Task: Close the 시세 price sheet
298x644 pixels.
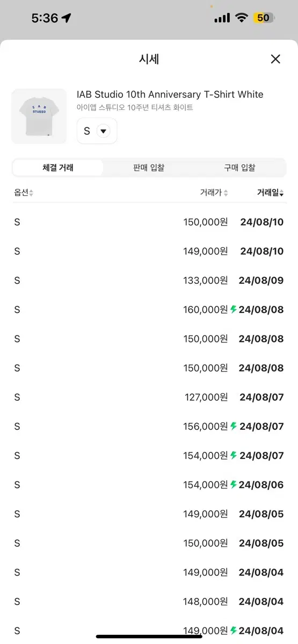Action: pos(275,59)
